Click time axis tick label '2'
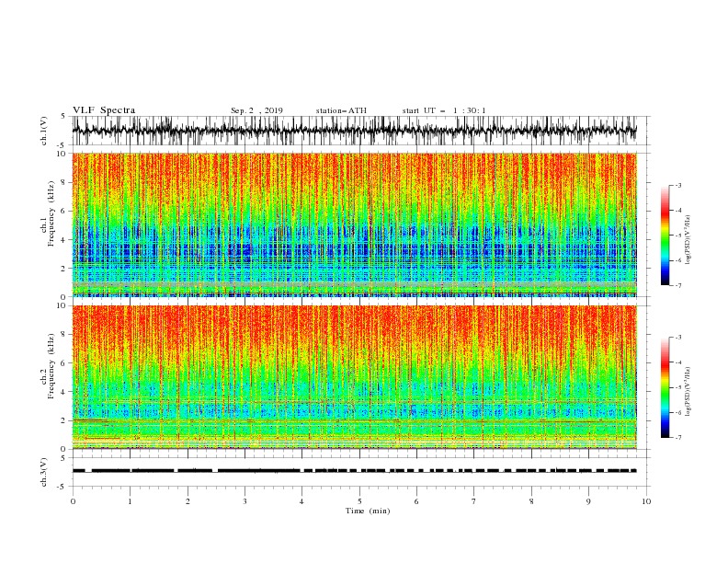Viewport: 728px width, 563px height. [188, 501]
